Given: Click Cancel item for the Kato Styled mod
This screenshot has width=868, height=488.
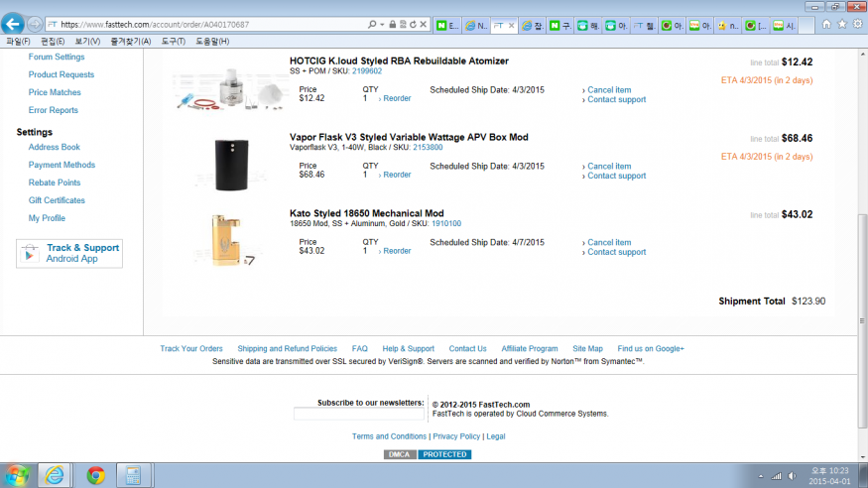Looking at the screenshot, I should click(x=608, y=242).
